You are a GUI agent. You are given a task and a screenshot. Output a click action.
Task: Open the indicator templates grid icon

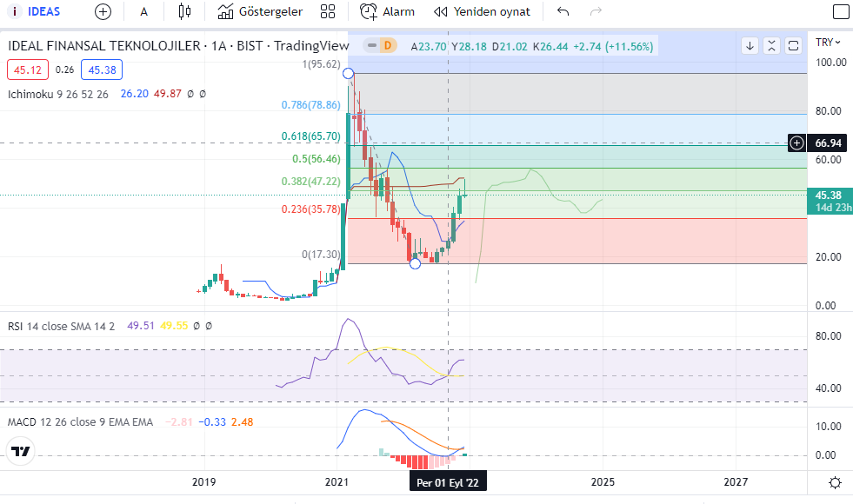click(x=328, y=11)
